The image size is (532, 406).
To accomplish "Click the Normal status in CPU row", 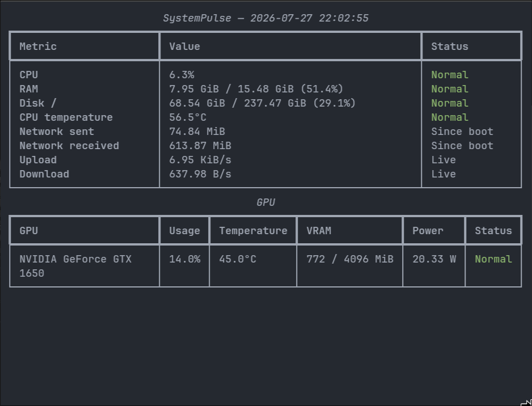I will (x=450, y=75).
